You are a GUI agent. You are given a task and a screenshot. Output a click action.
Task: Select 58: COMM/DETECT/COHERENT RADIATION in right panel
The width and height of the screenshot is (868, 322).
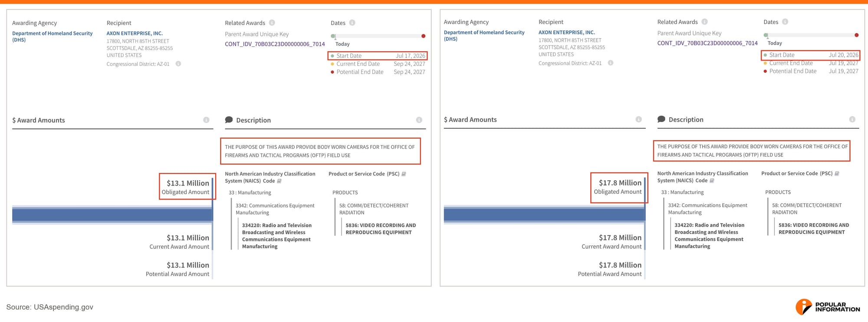807,208
